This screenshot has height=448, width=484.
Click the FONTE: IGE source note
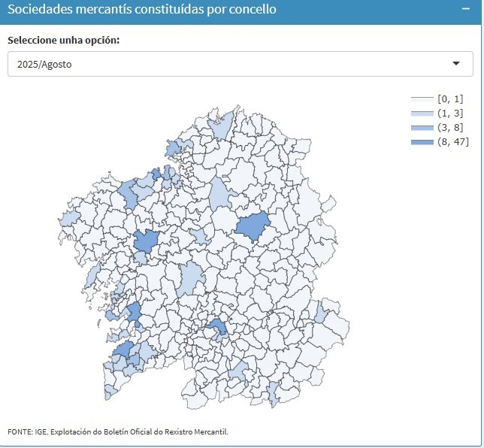(118, 431)
